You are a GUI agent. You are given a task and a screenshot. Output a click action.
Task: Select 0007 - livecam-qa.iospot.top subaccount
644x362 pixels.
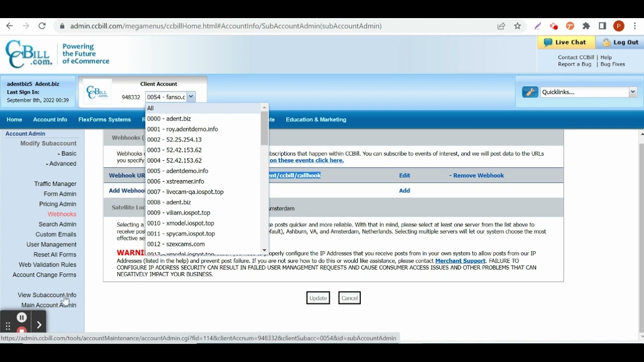click(203, 192)
